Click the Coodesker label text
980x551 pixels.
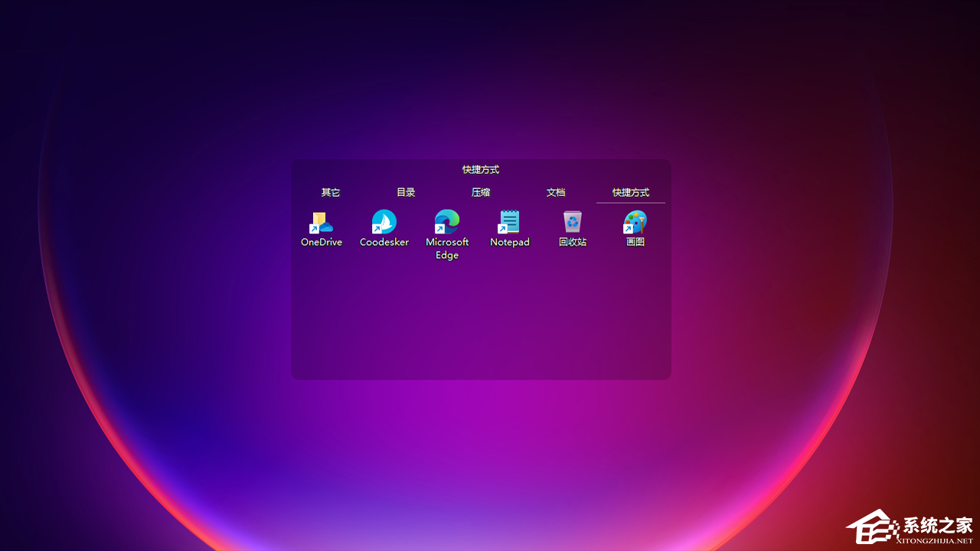(x=384, y=242)
